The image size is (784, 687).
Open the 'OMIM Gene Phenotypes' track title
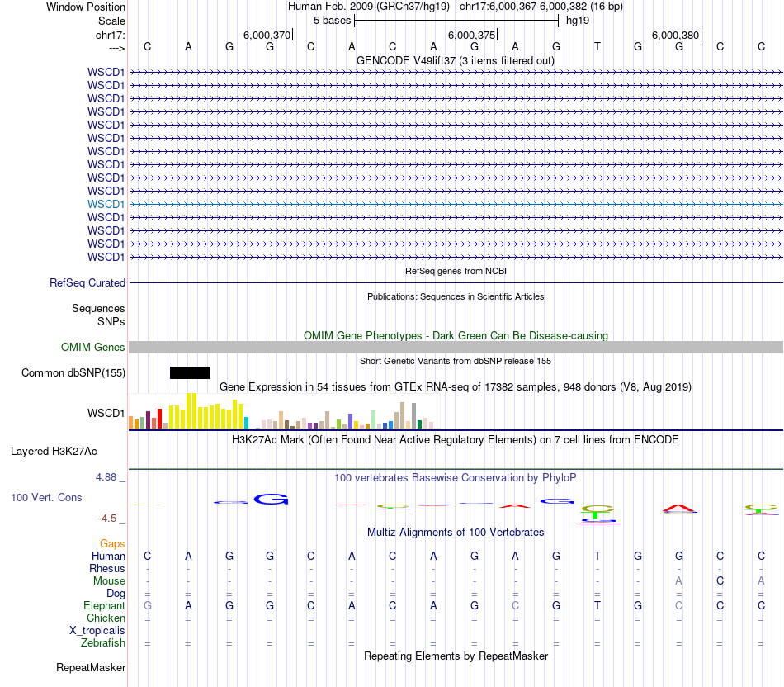coord(456,335)
